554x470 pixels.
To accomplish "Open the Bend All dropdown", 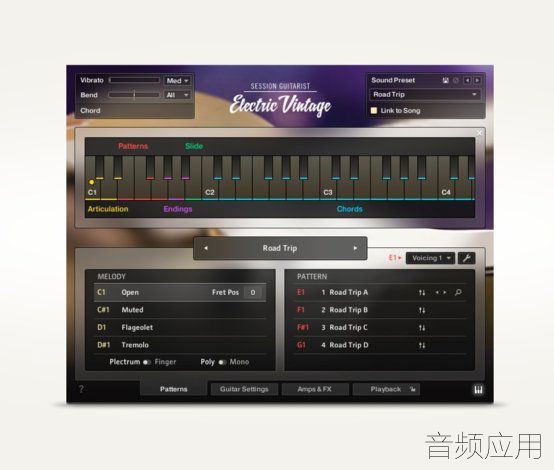I will [177, 95].
